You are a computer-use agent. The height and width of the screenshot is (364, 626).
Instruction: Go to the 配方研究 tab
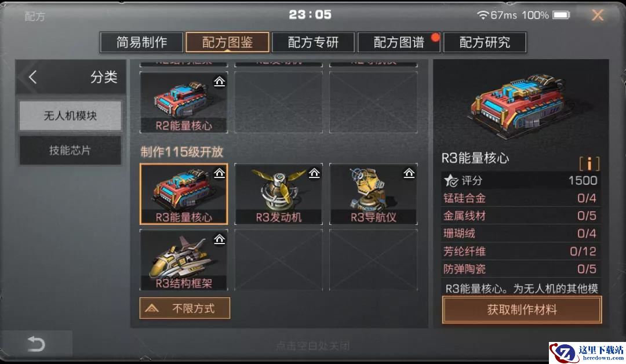click(x=485, y=42)
